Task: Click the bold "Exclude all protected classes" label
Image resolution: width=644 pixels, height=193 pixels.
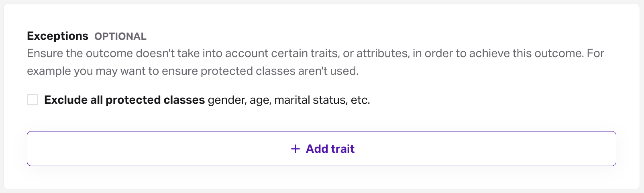Action: [x=124, y=100]
